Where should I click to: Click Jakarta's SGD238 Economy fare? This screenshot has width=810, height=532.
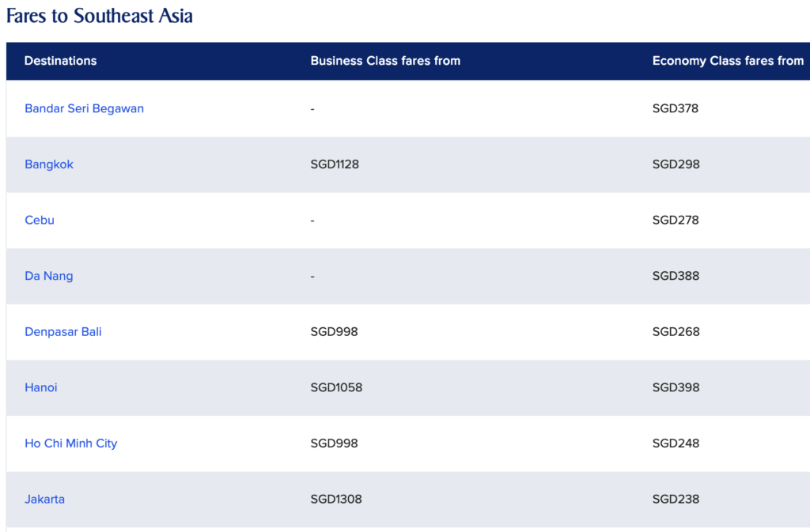[676, 499]
